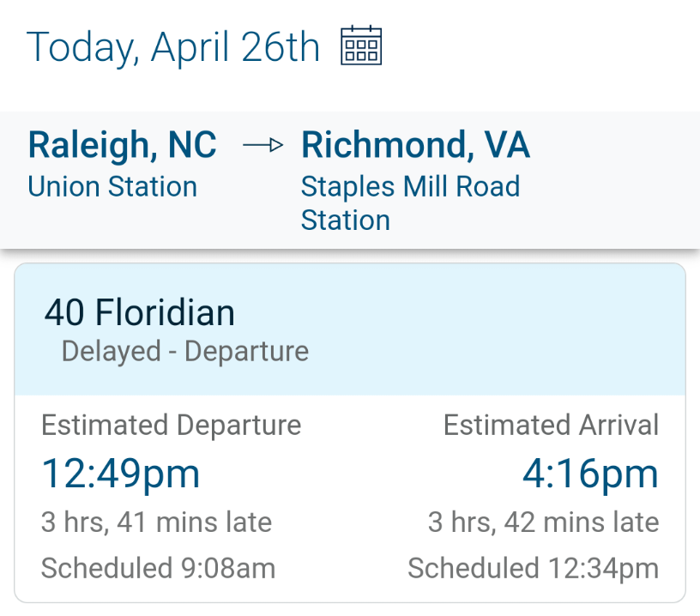Click '3 hrs, 41 mins late' departure delay
The height and width of the screenshot is (616, 700).
click(x=157, y=522)
